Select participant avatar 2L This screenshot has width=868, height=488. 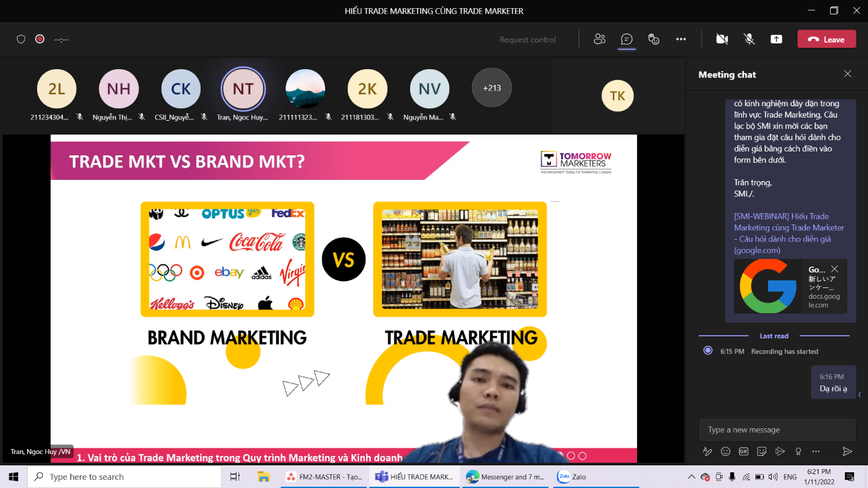pyautogui.click(x=57, y=89)
